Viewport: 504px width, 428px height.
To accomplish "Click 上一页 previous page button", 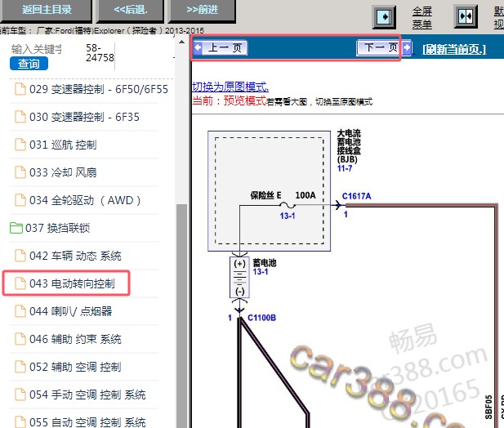I will point(221,48).
